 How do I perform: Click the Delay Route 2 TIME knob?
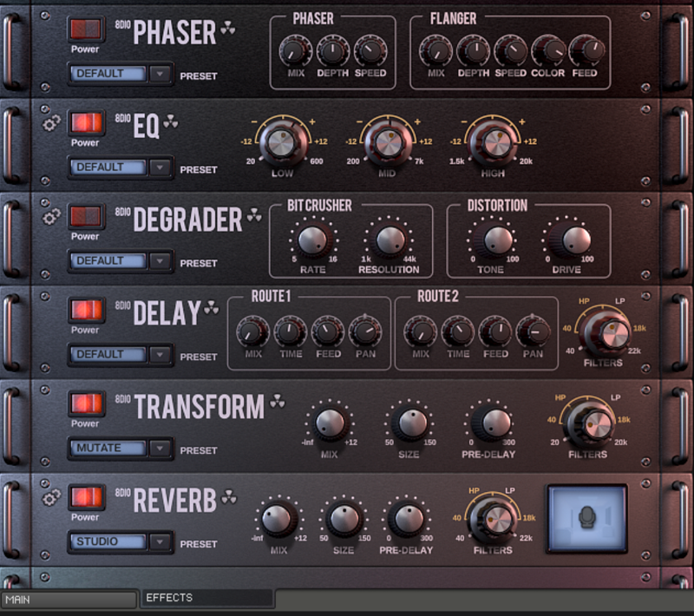(x=458, y=332)
